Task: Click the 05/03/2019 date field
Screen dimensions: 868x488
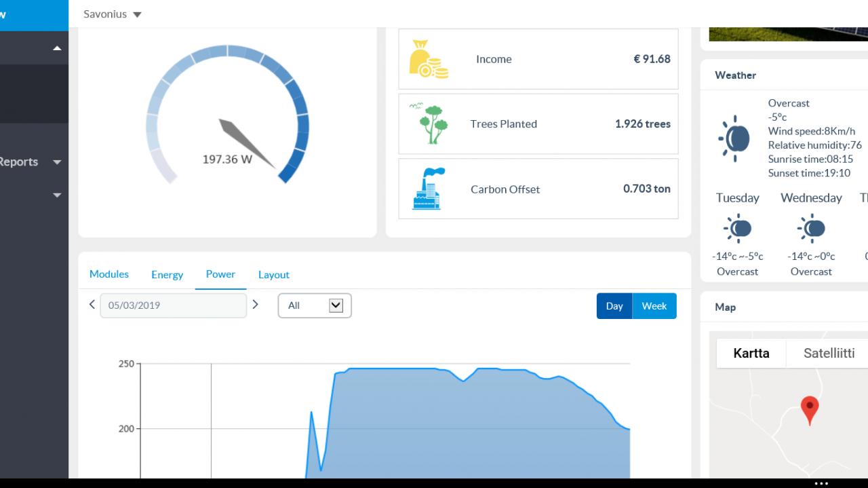Action: (x=174, y=305)
